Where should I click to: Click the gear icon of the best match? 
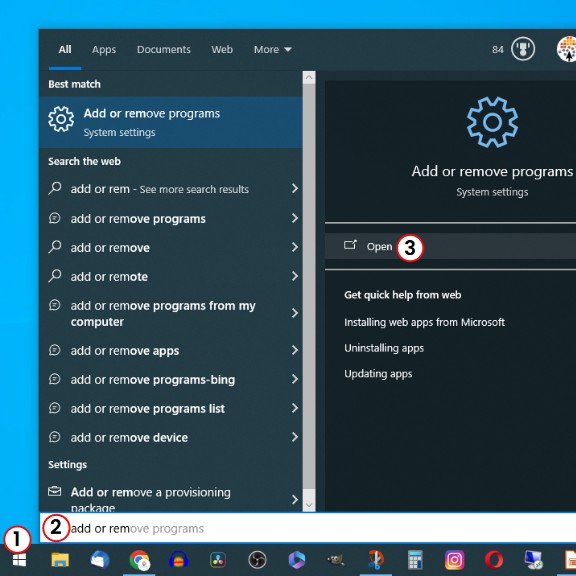[x=61, y=119]
